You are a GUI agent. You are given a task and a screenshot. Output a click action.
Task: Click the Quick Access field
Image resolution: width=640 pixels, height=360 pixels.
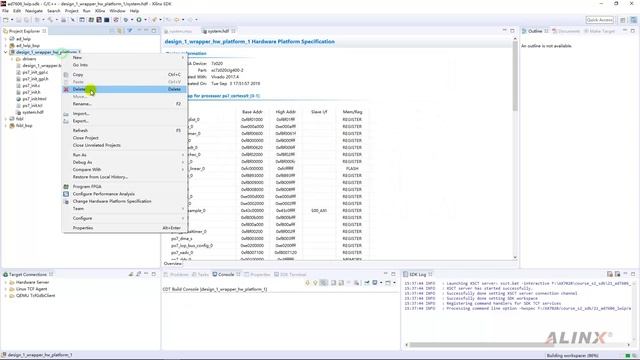click(x=600, y=20)
